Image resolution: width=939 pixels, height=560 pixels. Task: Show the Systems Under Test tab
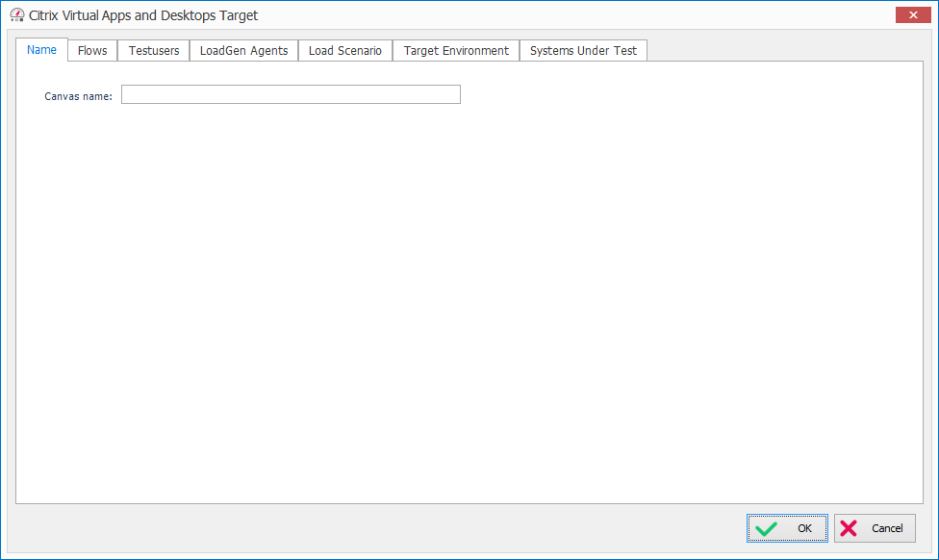pos(583,51)
